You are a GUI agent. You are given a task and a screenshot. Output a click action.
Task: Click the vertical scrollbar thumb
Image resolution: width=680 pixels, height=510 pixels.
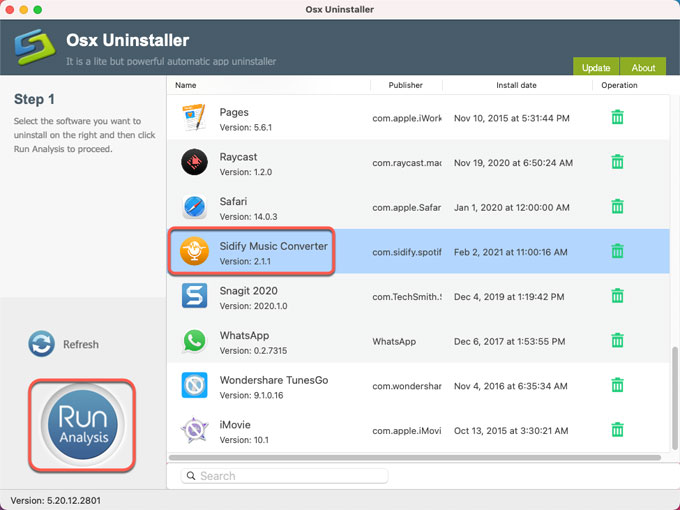pyautogui.click(x=674, y=398)
